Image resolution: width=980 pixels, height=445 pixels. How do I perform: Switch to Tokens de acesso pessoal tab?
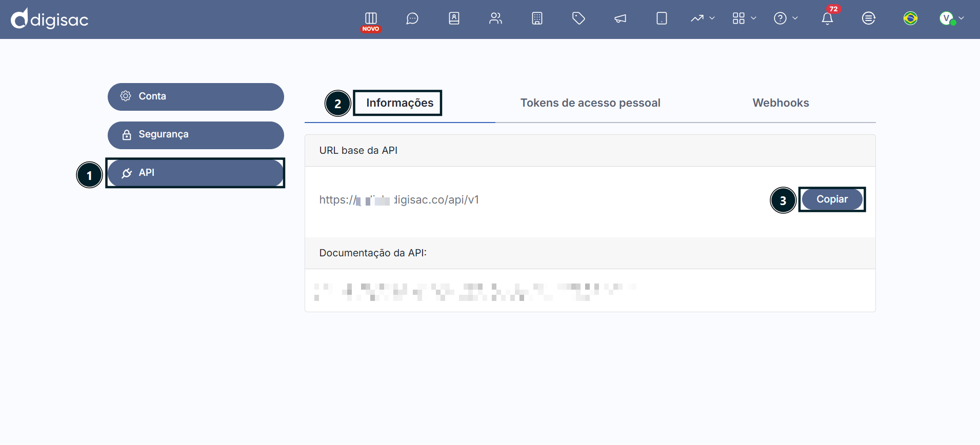tap(590, 103)
